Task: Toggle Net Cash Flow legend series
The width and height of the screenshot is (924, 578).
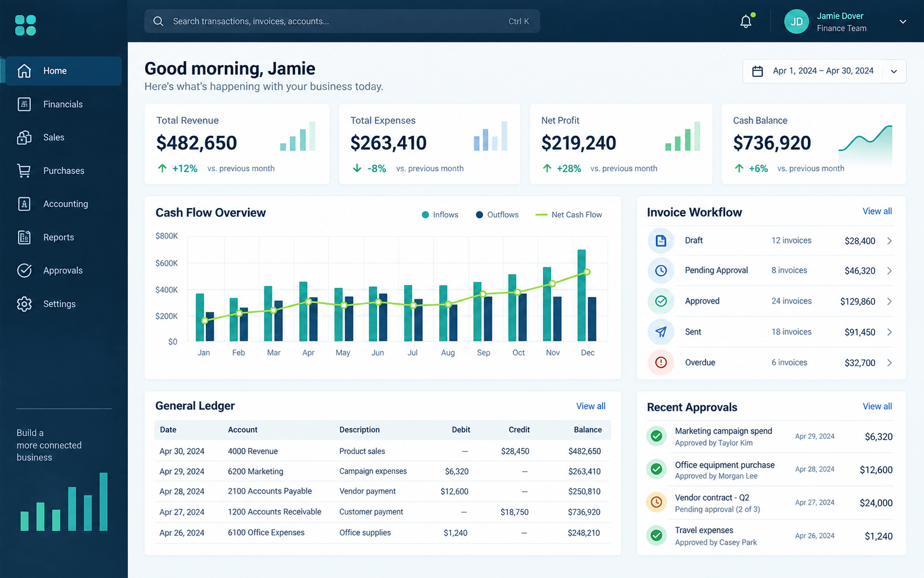Action: pos(569,215)
